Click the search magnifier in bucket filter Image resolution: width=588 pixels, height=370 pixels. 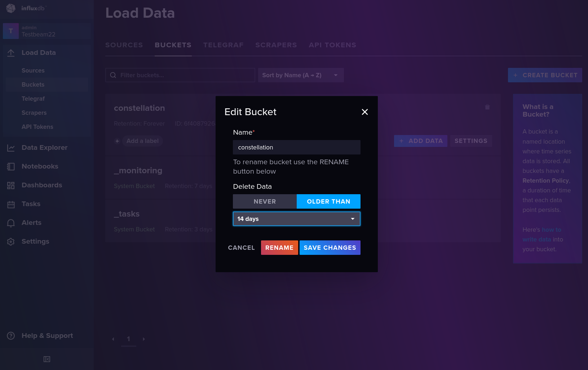click(x=113, y=75)
